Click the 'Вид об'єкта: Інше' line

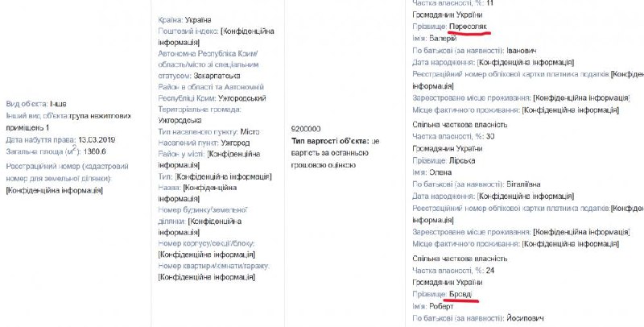tap(36, 104)
